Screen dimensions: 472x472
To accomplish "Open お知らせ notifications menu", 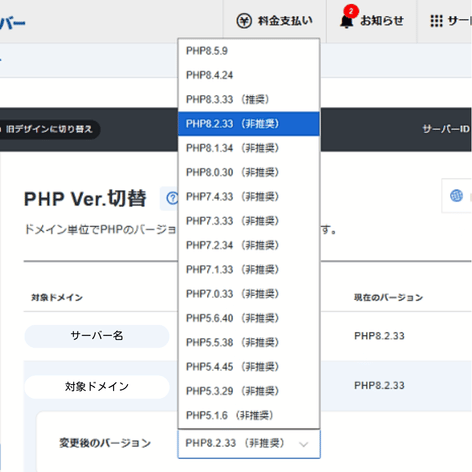I will pyautogui.click(x=372, y=21).
